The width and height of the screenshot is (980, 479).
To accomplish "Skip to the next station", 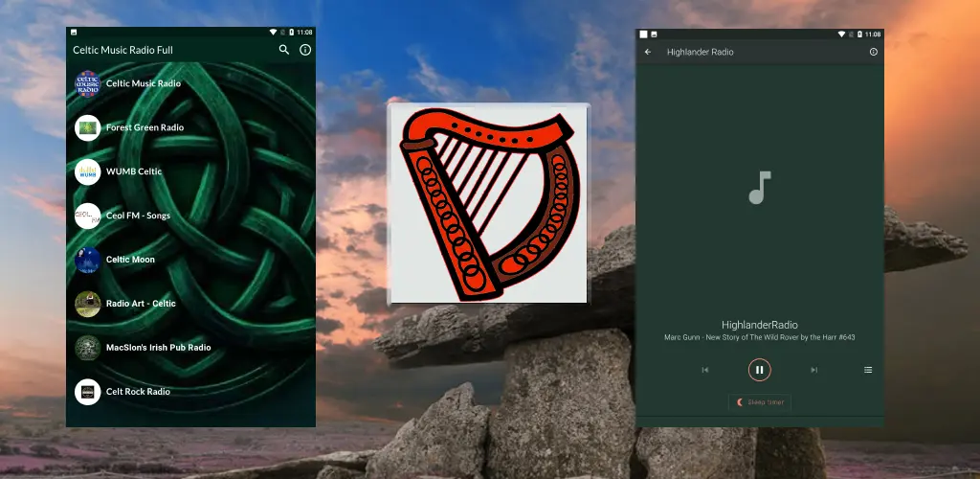I will click(x=813, y=370).
